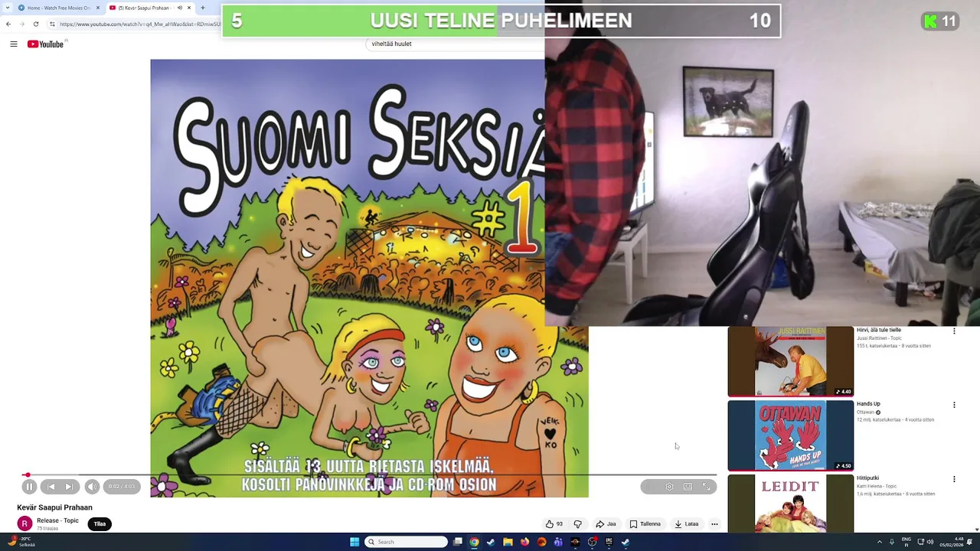Switch to theater mode
The image size is (980, 551).
tap(688, 487)
